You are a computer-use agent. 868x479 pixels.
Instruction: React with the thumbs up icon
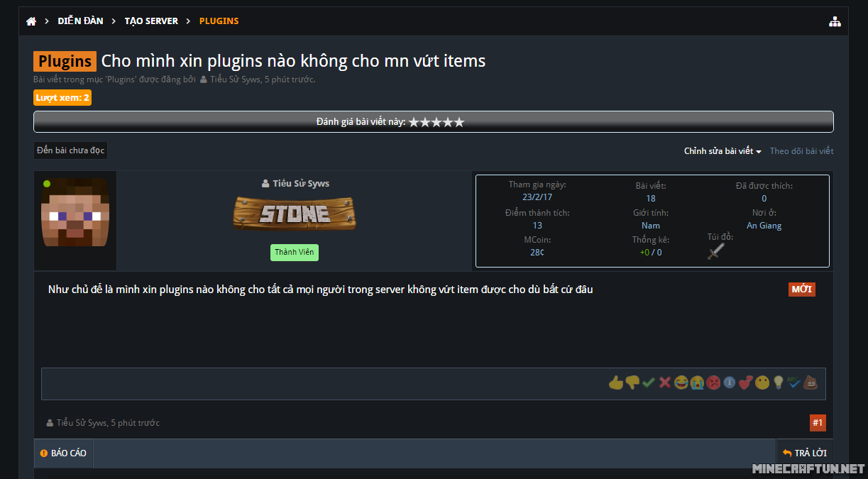coord(615,383)
